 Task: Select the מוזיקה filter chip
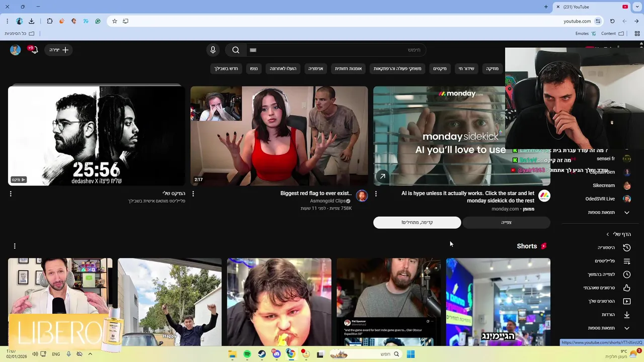(x=492, y=68)
